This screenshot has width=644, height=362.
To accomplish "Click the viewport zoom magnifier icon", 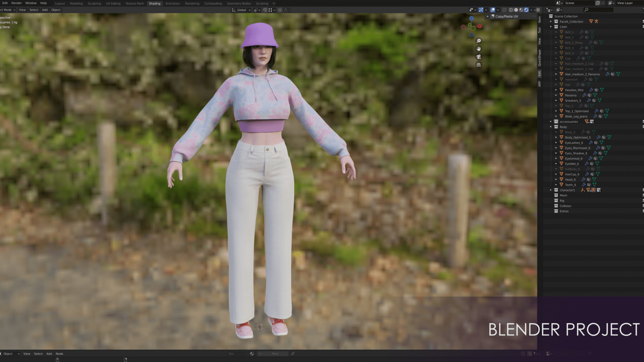I will tap(479, 41).
